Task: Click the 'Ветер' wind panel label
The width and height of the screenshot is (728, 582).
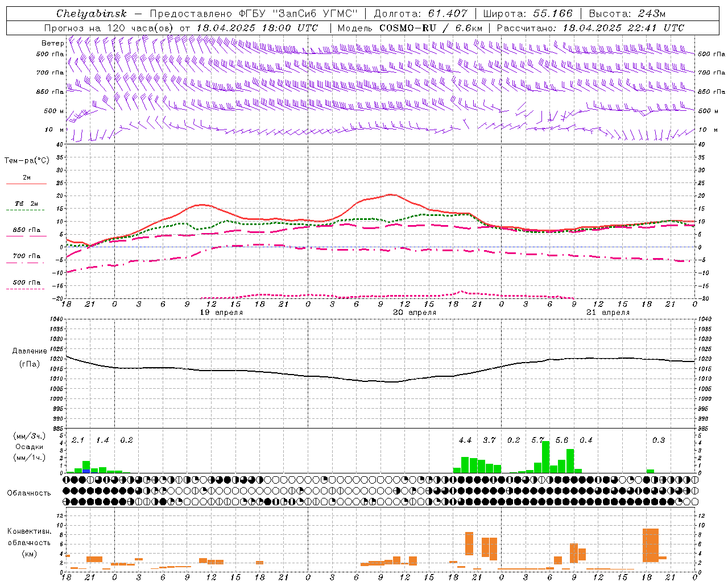Action: [x=52, y=43]
